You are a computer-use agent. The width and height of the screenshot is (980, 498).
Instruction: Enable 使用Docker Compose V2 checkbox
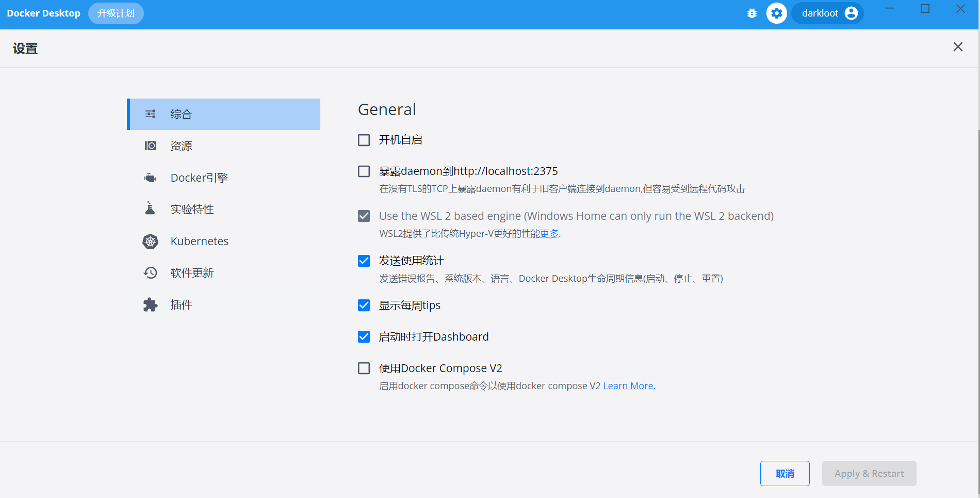click(364, 368)
